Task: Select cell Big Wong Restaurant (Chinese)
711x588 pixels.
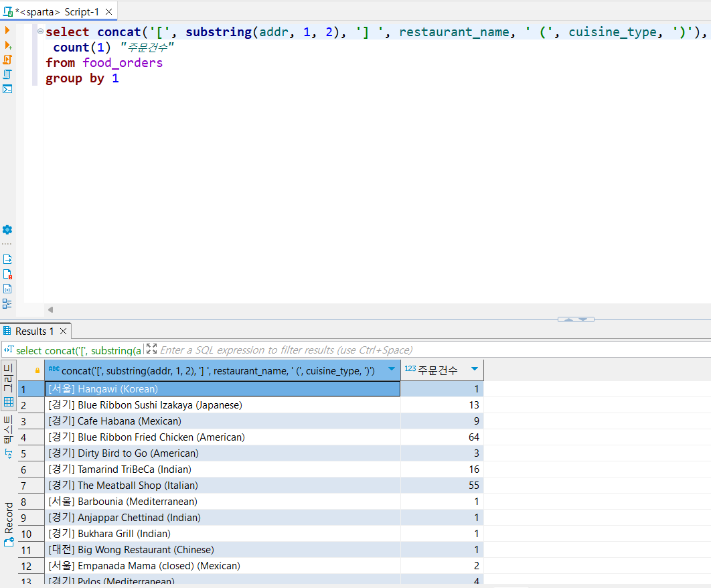Action: point(222,550)
